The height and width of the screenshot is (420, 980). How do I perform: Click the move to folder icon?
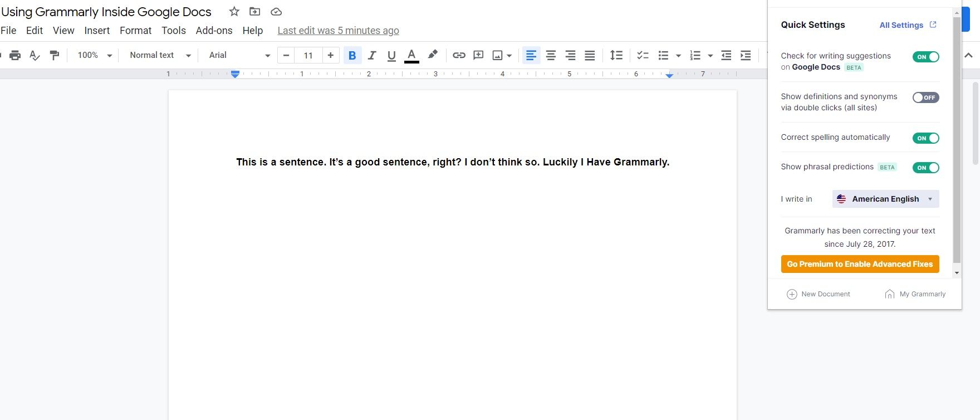[254, 12]
